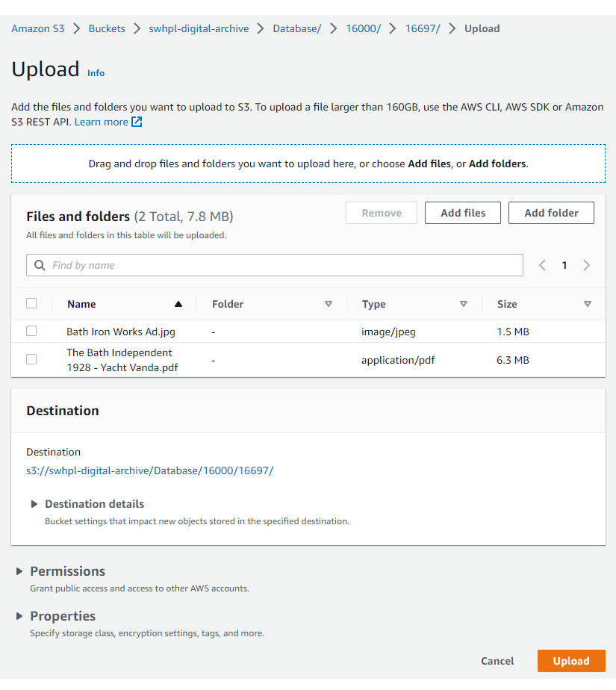Sort files by Name ascending arrow
The width and height of the screenshot is (616, 690).
tap(178, 304)
